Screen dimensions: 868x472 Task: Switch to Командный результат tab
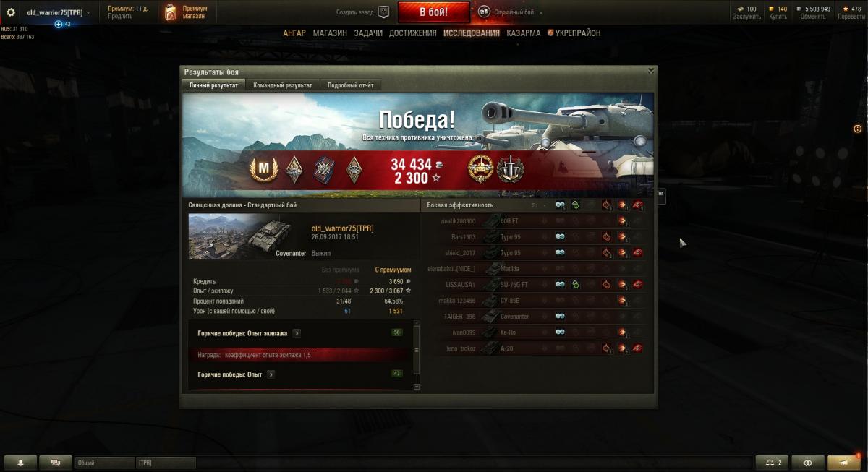pyautogui.click(x=283, y=85)
